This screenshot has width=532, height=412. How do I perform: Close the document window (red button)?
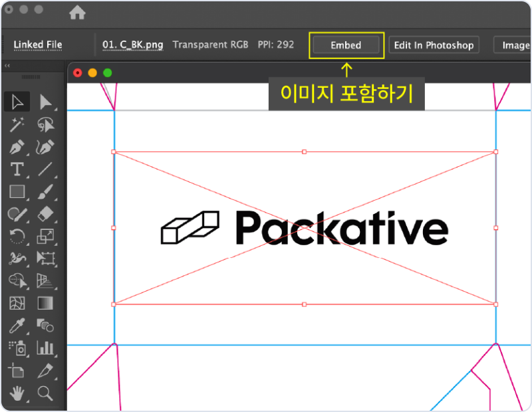78,73
